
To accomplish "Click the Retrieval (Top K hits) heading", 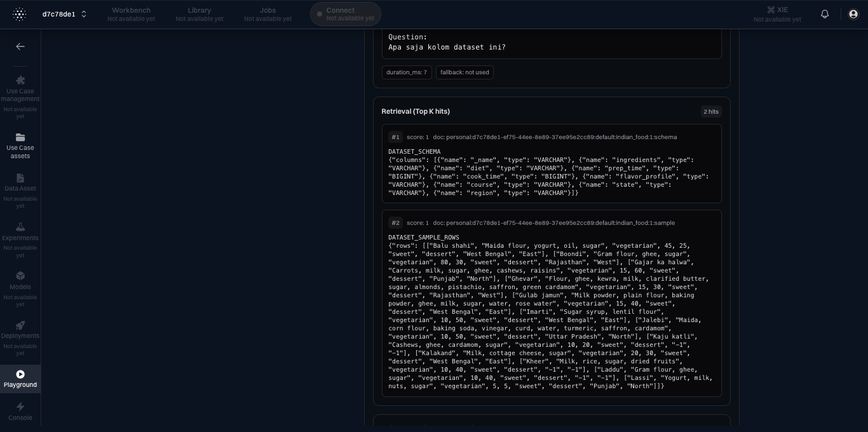I will coord(416,111).
